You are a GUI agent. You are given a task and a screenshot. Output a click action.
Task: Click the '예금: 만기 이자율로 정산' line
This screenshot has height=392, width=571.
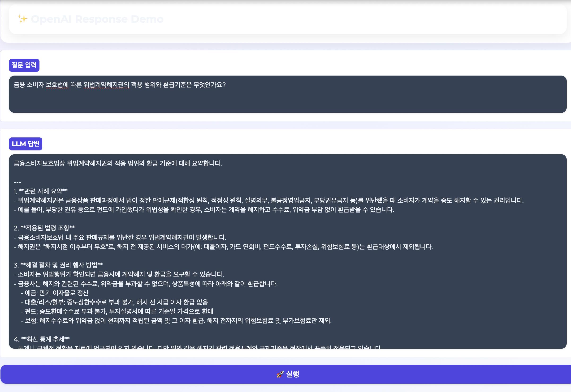coord(55,293)
